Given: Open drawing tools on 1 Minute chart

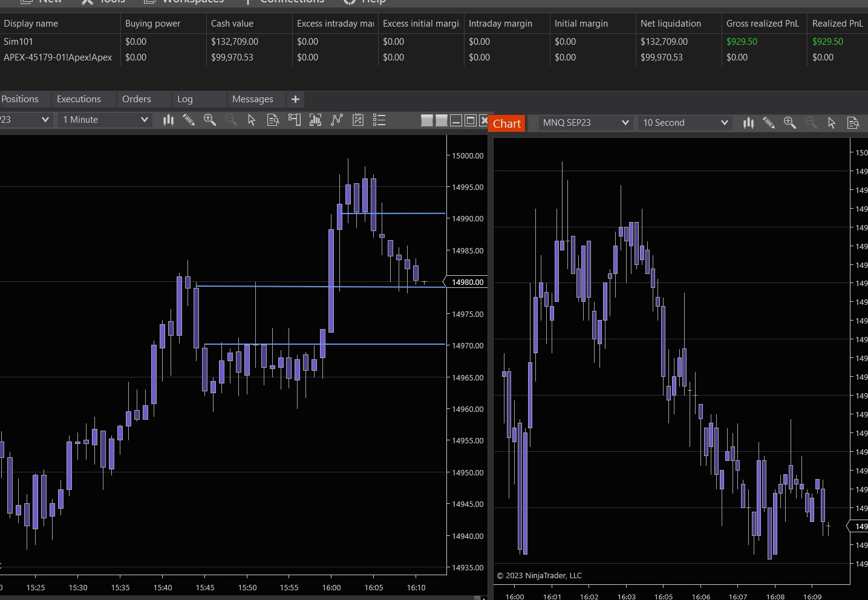Looking at the screenshot, I should click(189, 120).
